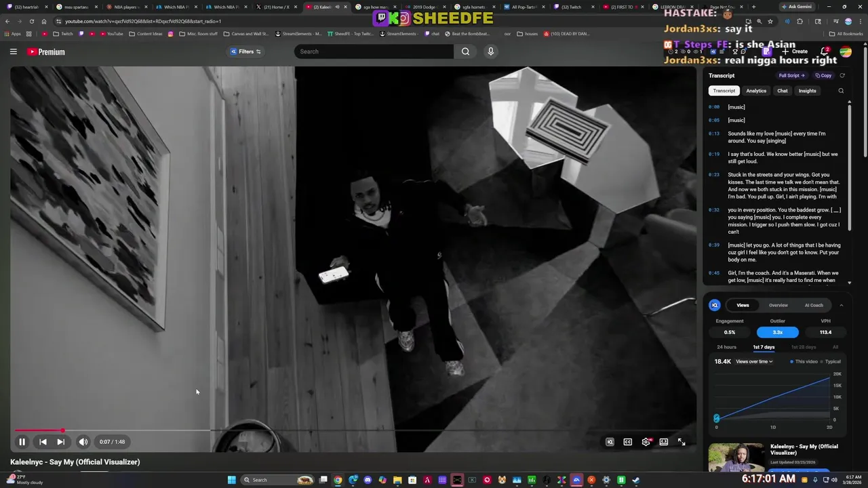Open the Views over time dropdown
The image size is (868, 488).
coord(754,362)
